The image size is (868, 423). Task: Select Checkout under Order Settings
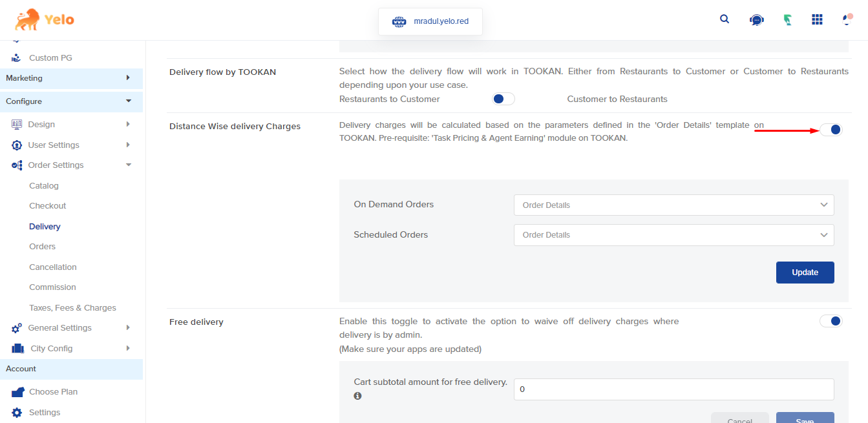[48, 206]
